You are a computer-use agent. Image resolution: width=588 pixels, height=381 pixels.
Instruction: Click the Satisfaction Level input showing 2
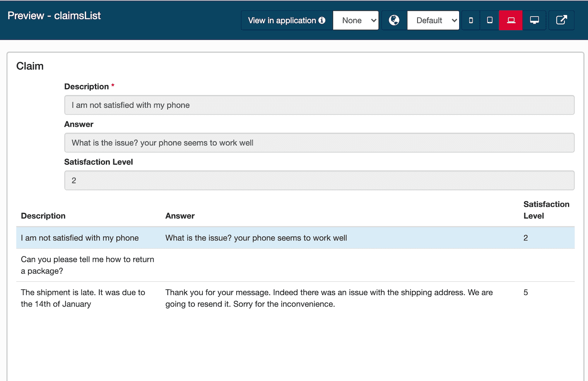(319, 180)
